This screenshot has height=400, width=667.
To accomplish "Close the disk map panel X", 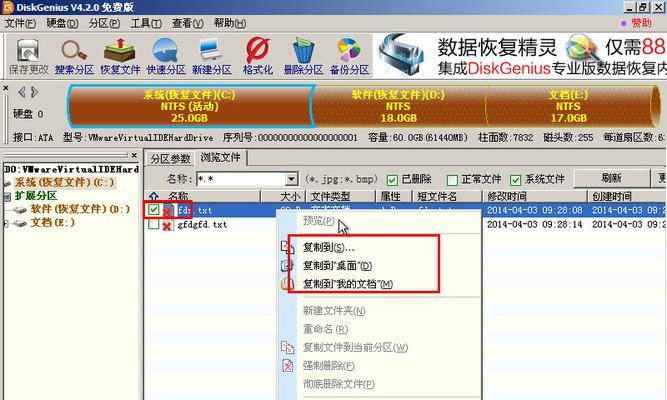I will pos(6,88).
